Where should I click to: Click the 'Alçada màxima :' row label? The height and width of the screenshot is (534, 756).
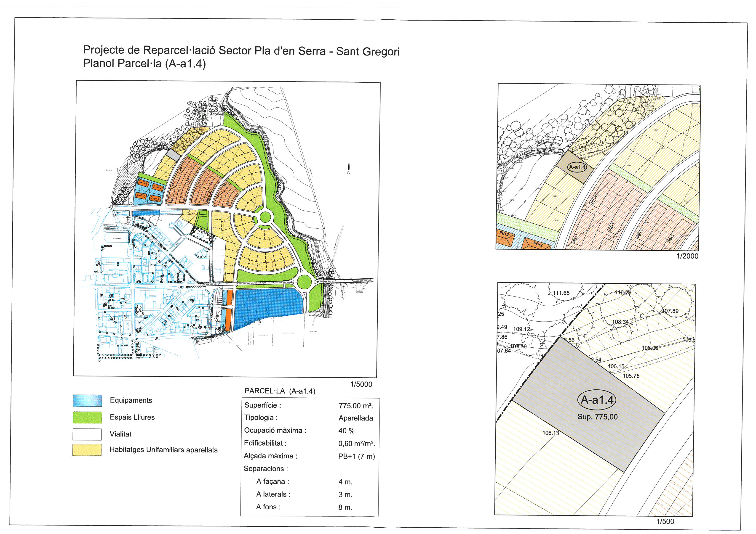[271, 456]
